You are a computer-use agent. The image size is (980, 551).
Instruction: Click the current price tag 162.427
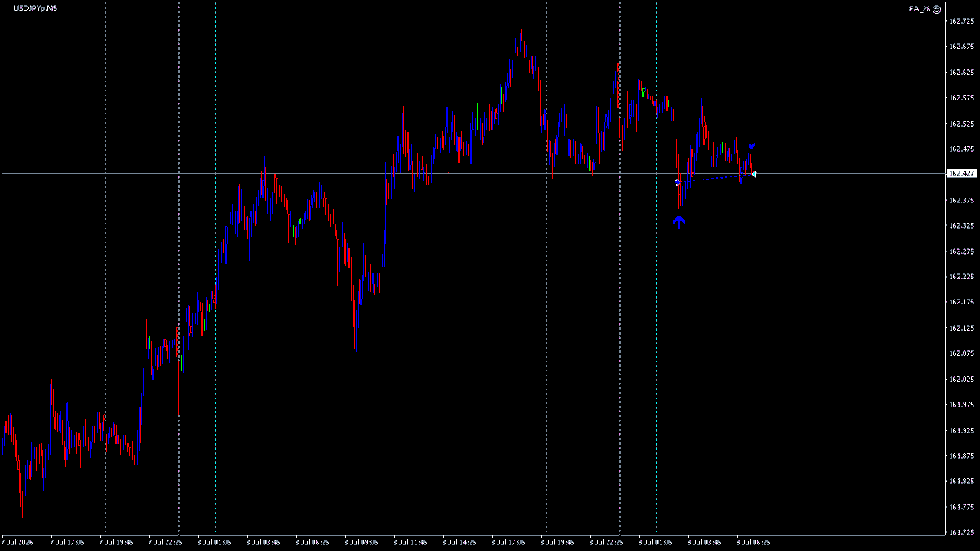point(961,174)
